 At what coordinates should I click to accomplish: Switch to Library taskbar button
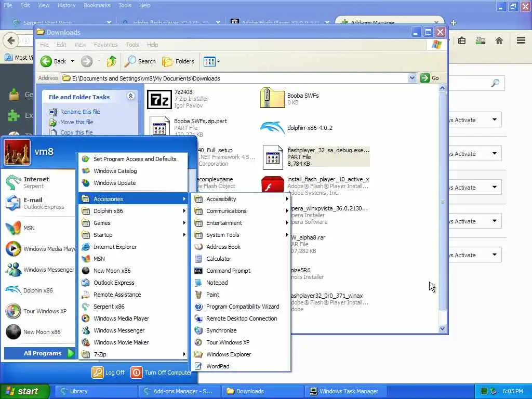[96, 391]
